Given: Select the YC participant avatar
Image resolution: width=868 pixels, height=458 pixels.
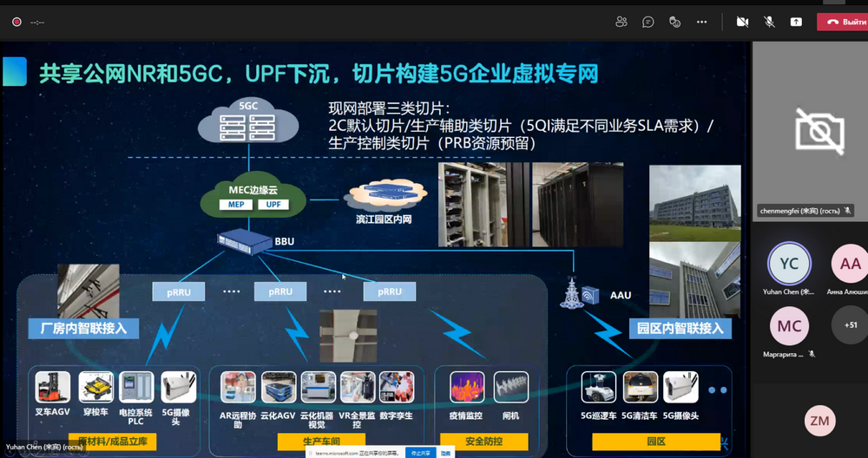Looking at the screenshot, I should [789, 264].
